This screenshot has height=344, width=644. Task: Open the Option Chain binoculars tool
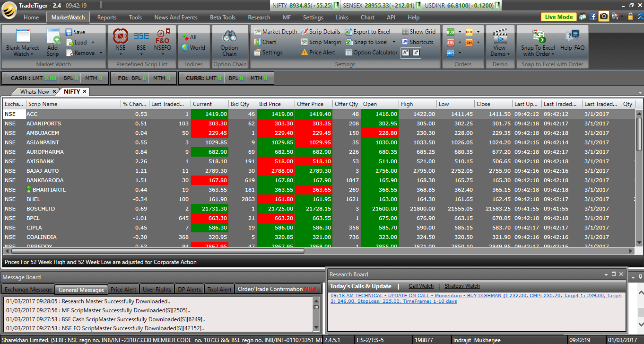point(229,43)
